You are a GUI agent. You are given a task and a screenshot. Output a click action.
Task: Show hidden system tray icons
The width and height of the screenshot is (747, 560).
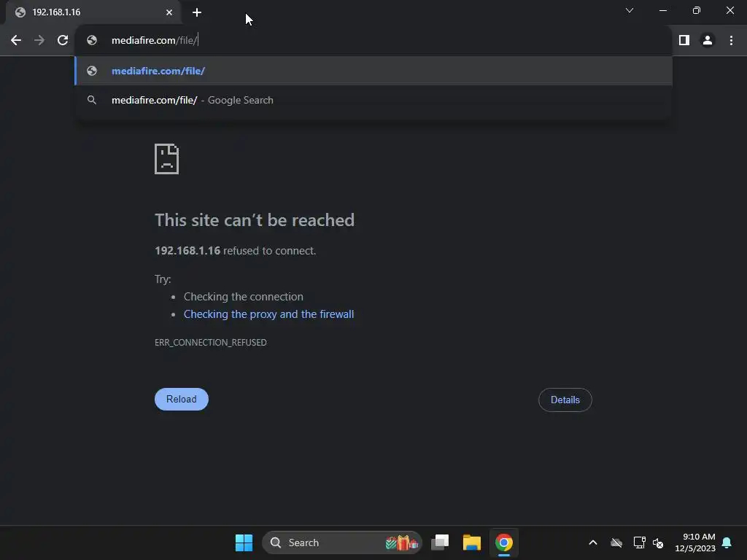pyautogui.click(x=593, y=542)
